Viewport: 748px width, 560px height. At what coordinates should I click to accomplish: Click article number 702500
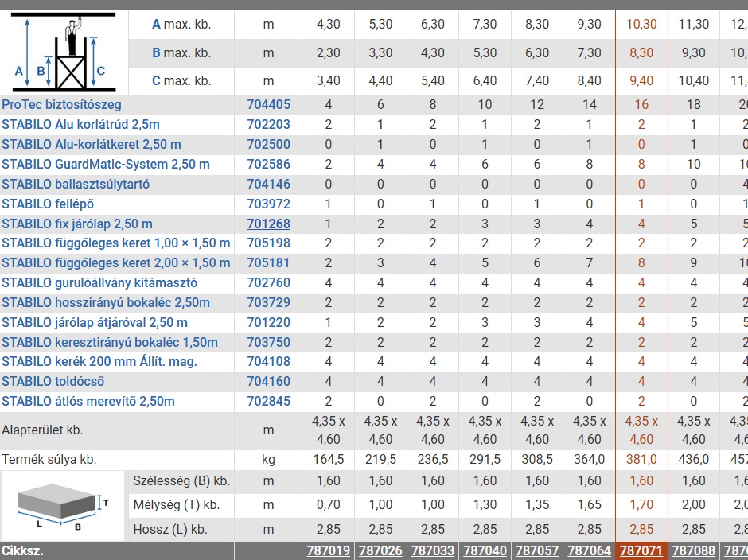pyautogui.click(x=269, y=144)
